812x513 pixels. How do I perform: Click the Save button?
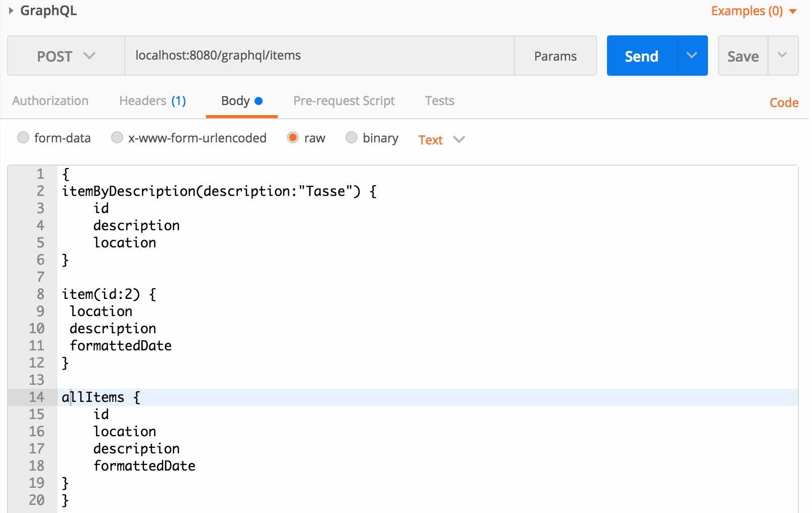click(x=743, y=56)
